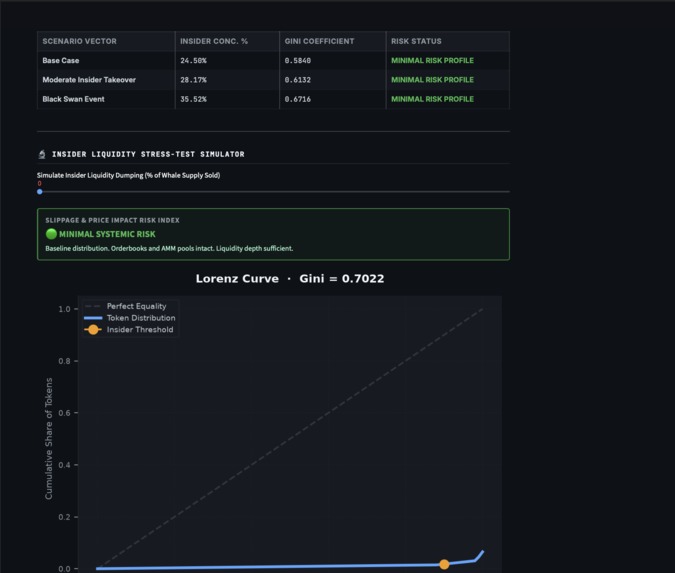
Task: Click the orange Insider Threshold marker on the Lorenz curve
Action: 444,564
